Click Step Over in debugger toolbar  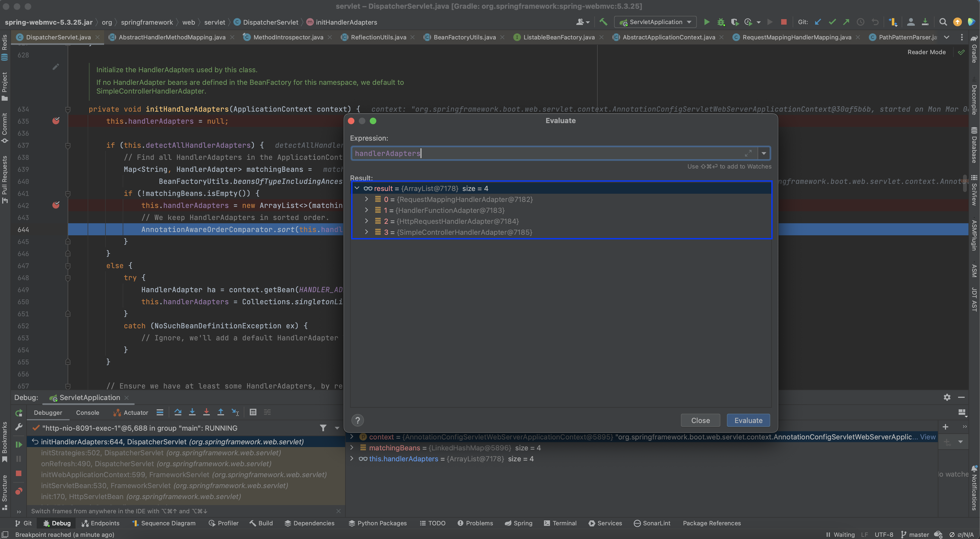pos(178,412)
